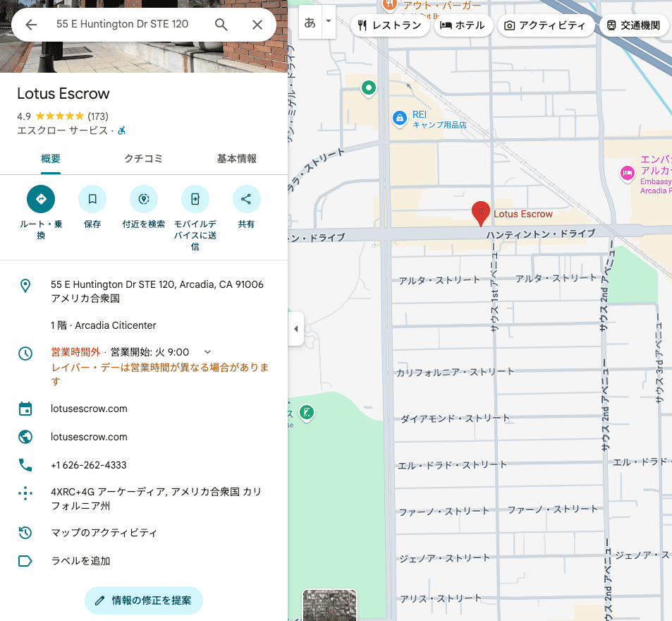Click the place photo header image
The width and height of the screenshot is (672, 621).
144,57
